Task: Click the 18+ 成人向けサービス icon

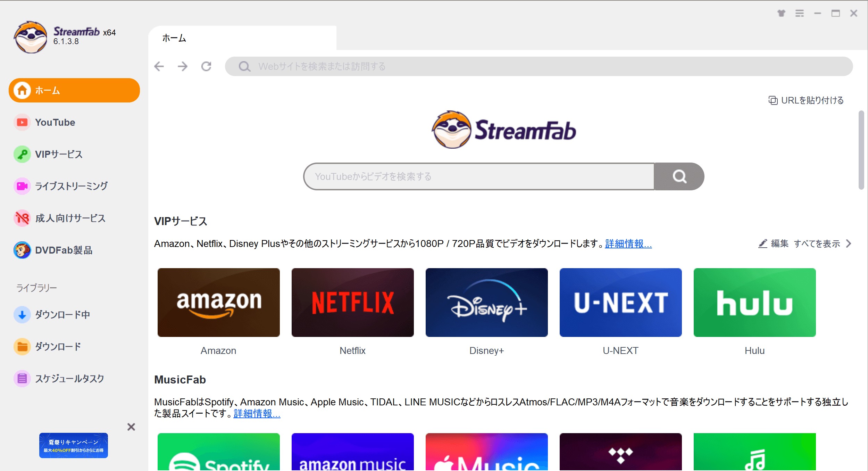Action: click(x=22, y=218)
